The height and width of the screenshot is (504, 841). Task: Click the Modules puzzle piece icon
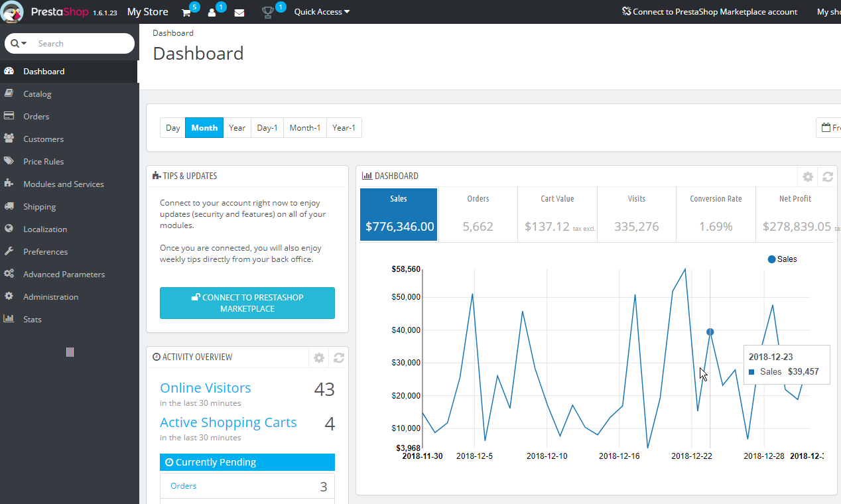click(9, 184)
